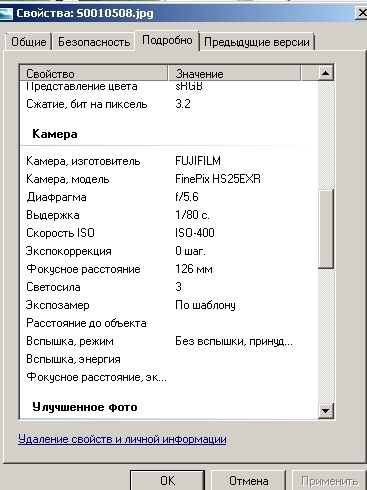Click the Отмена button

(249, 480)
